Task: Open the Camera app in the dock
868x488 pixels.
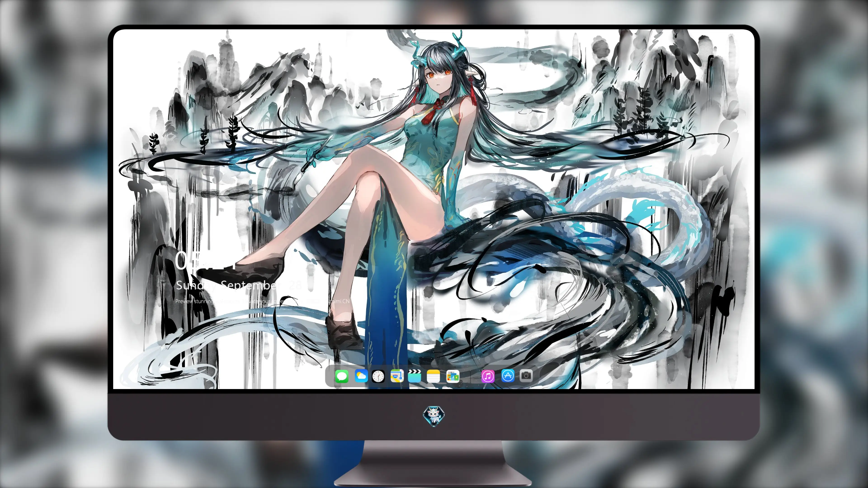Action: [x=526, y=376]
